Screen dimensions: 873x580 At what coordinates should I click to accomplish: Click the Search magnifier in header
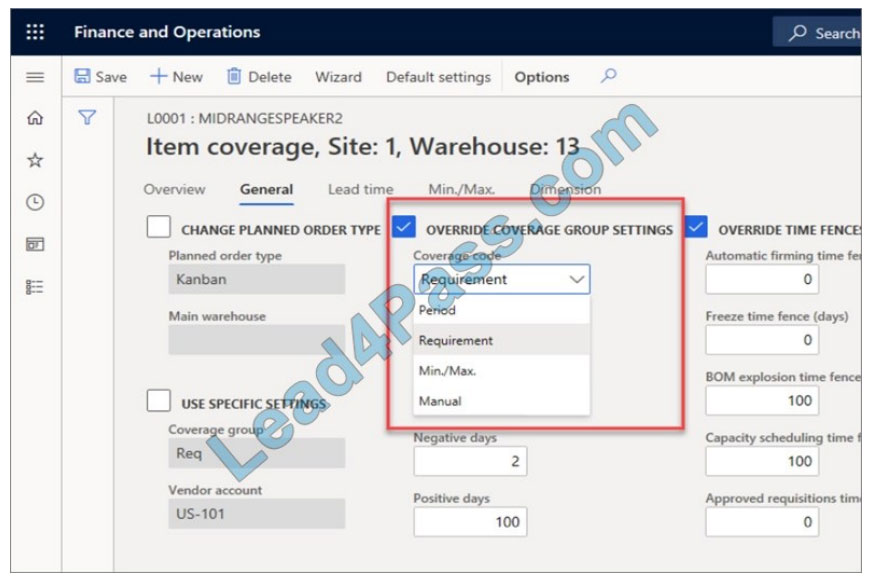797,33
